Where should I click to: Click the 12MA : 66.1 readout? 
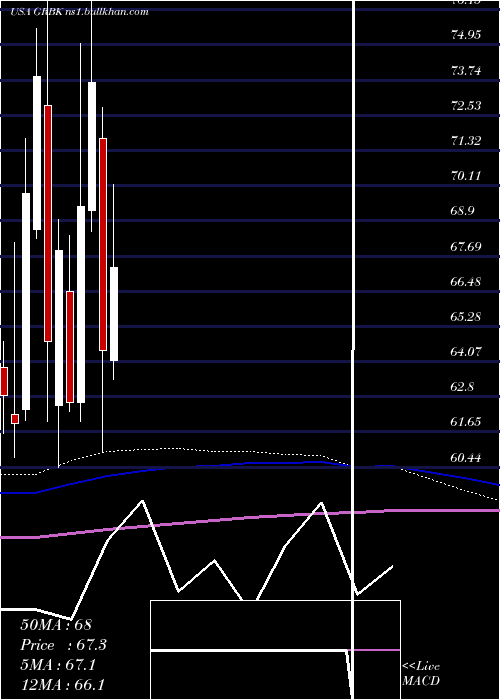click(62, 685)
